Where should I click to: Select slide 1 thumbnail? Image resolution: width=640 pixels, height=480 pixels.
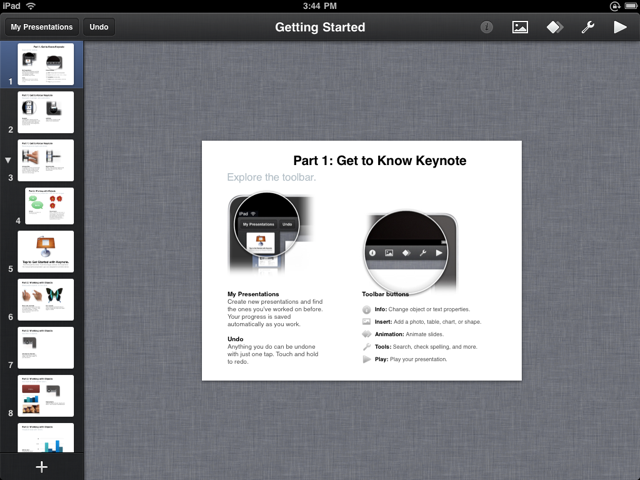(x=46, y=64)
